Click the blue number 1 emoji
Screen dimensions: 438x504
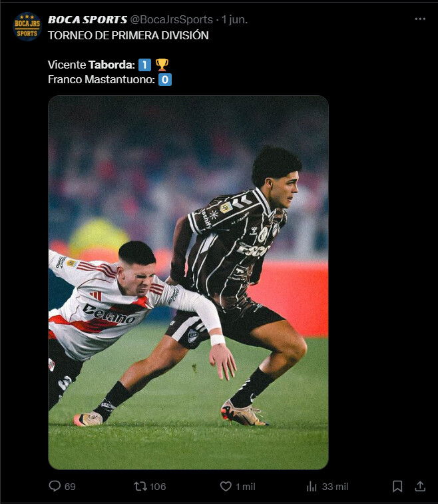(144, 65)
